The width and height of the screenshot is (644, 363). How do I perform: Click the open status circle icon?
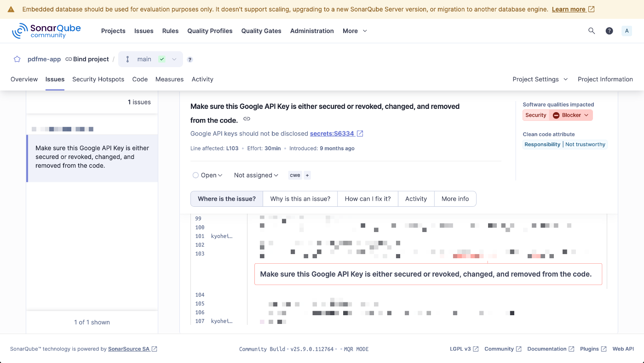pyautogui.click(x=195, y=175)
